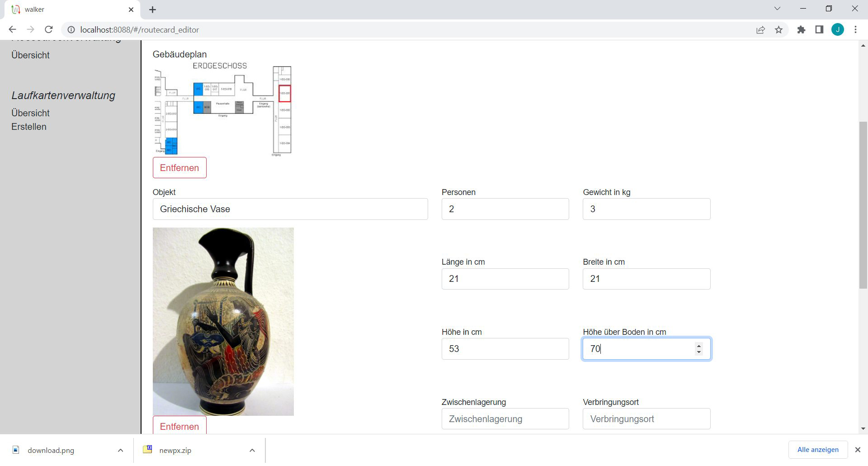
Task: Click the Höhe in cm field
Action: (x=505, y=349)
